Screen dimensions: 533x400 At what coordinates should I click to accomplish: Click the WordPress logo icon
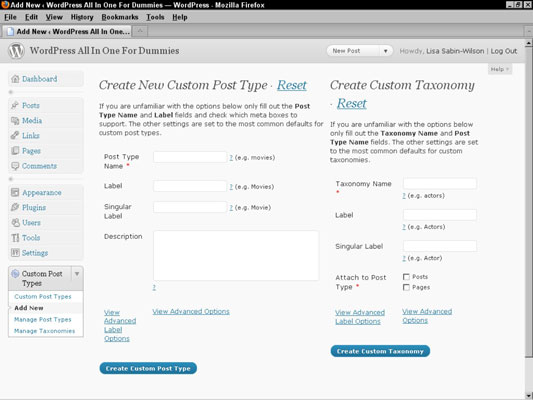(x=16, y=51)
